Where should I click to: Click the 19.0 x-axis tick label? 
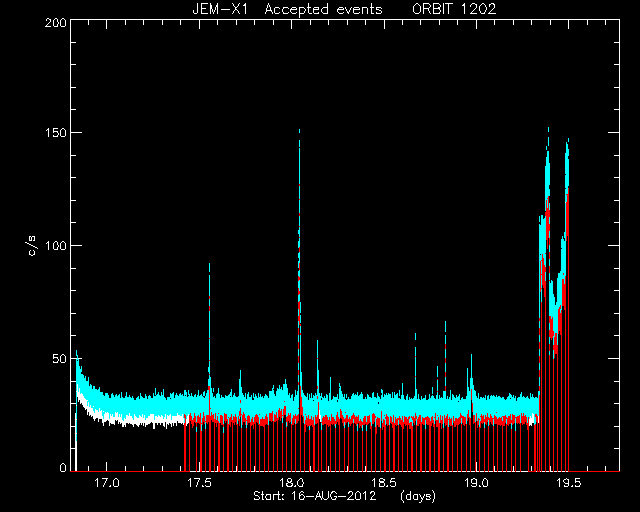pos(476,483)
